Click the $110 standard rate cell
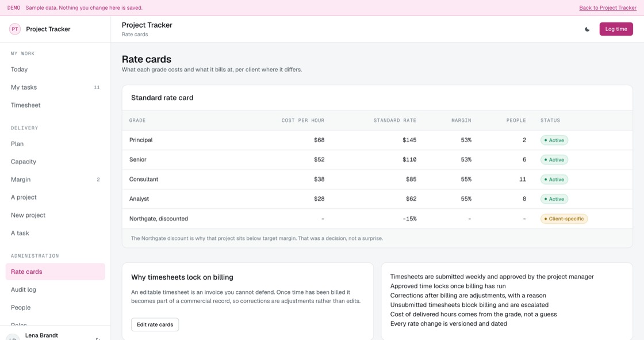 coord(409,159)
